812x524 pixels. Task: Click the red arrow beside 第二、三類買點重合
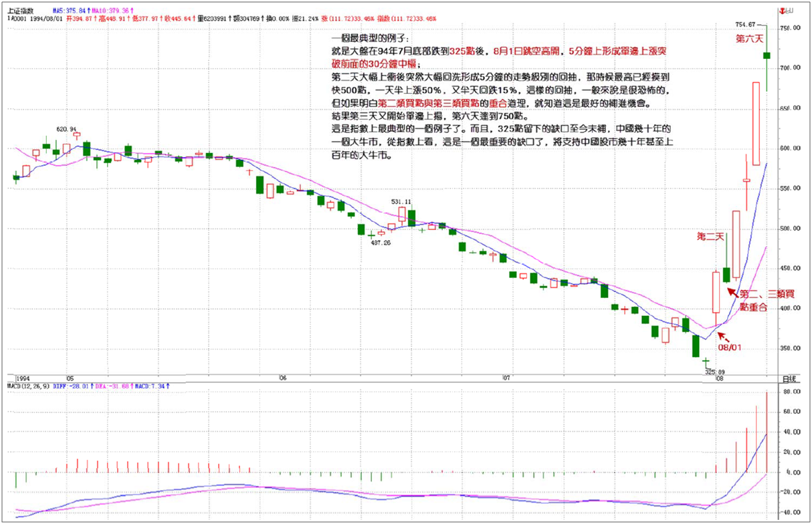point(734,291)
